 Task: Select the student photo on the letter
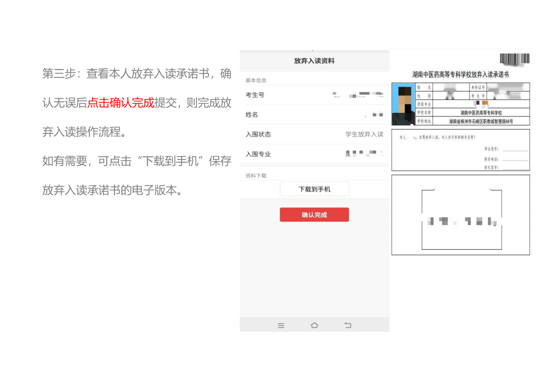click(403, 104)
